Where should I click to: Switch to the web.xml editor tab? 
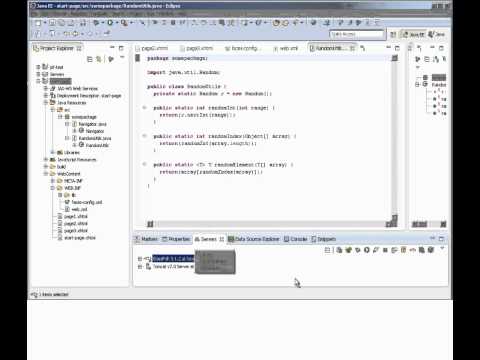click(x=286, y=48)
